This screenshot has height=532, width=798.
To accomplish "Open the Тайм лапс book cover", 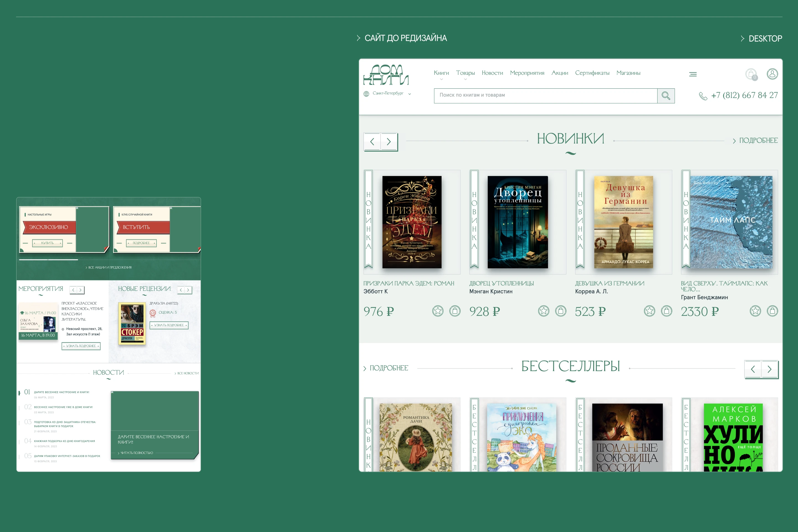I will click(731, 222).
